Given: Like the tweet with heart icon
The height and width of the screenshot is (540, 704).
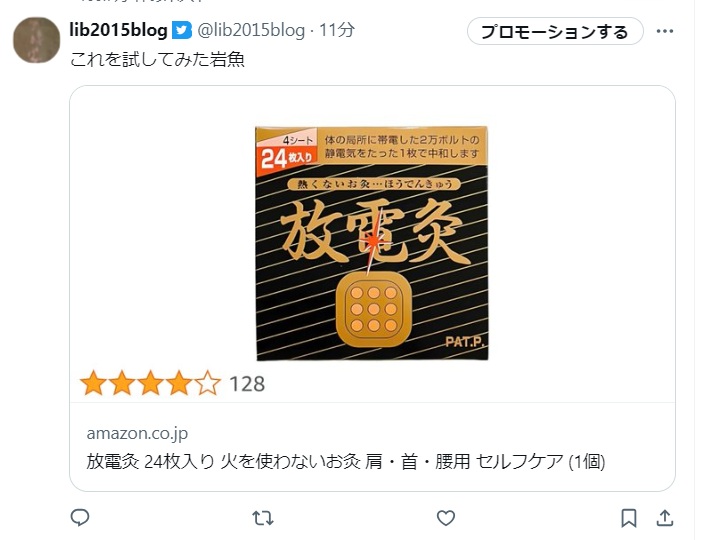Looking at the screenshot, I should pos(446,518).
